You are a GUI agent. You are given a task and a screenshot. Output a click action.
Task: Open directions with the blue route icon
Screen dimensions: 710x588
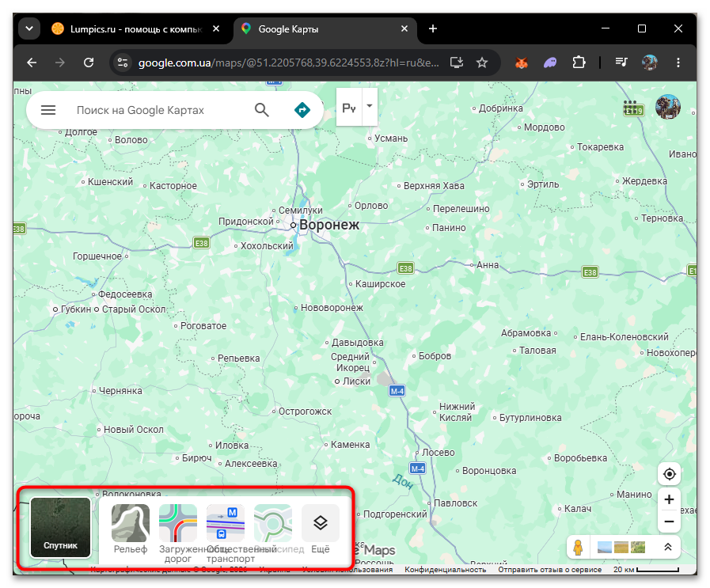[x=302, y=110]
